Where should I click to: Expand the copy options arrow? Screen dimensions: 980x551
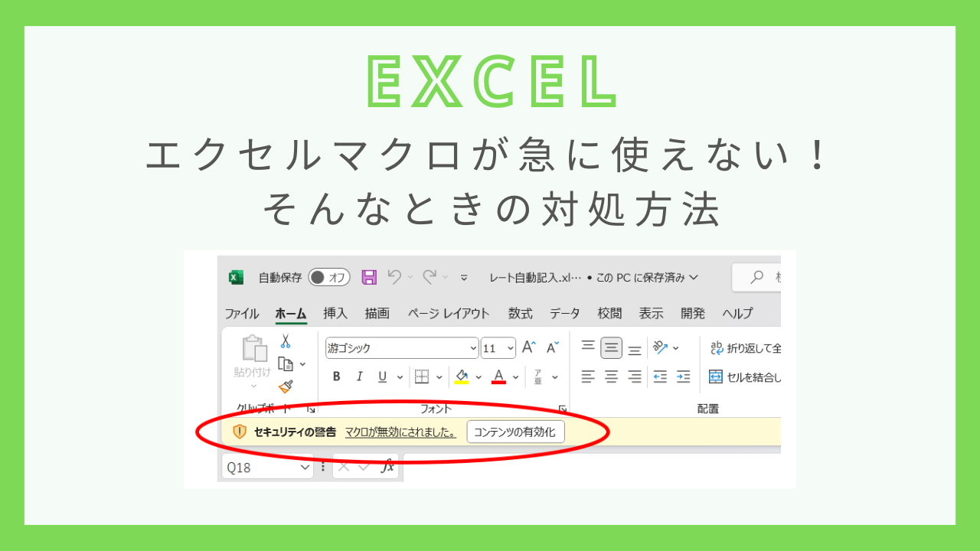[302, 364]
